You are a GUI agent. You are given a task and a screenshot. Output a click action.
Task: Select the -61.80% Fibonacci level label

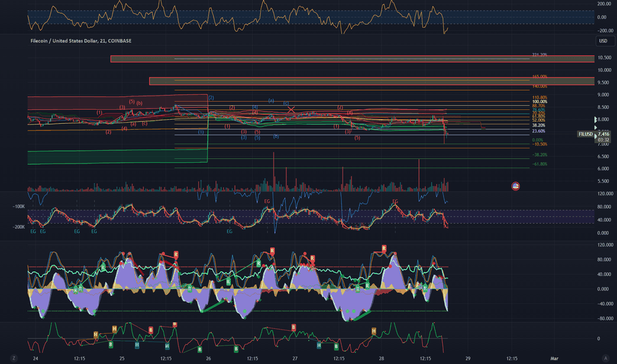click(540, 164)
